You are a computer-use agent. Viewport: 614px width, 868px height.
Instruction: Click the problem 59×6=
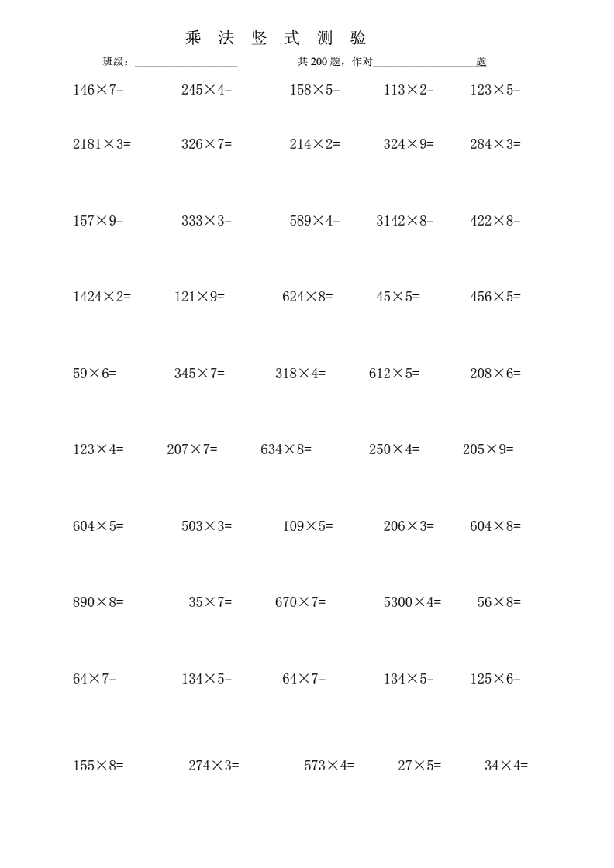pyautogui.click(x=95, y=374)
